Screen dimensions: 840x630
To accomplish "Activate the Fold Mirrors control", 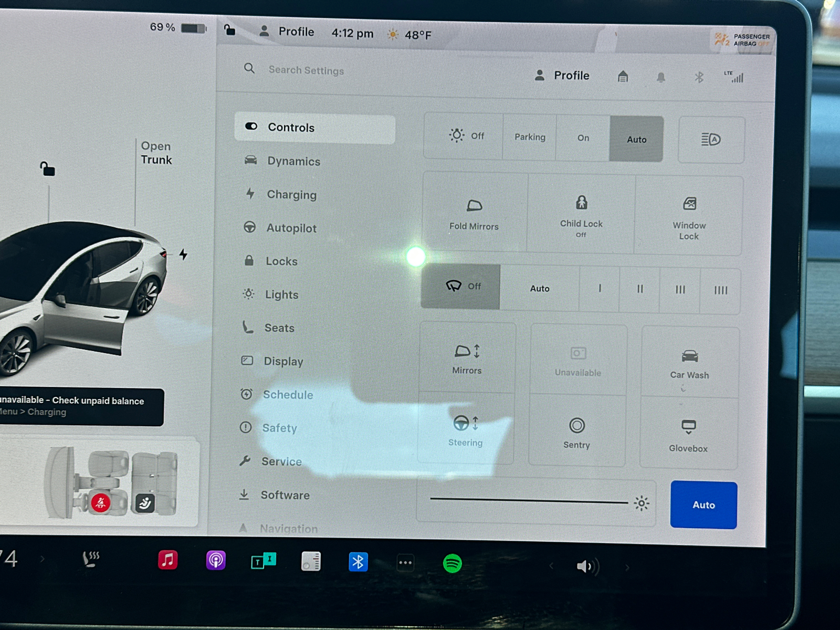I will tap(473, 213).
